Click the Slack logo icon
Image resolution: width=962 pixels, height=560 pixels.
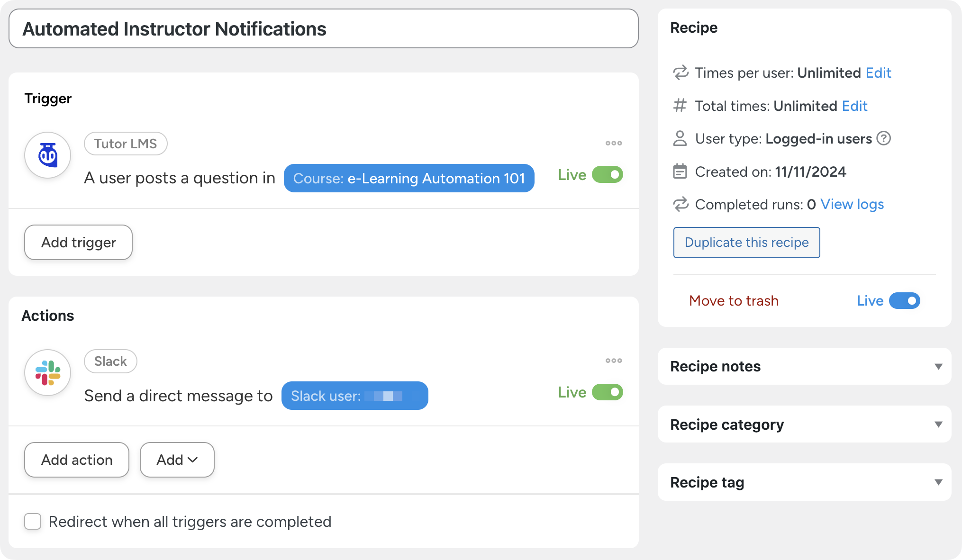(x=48, y=373)
